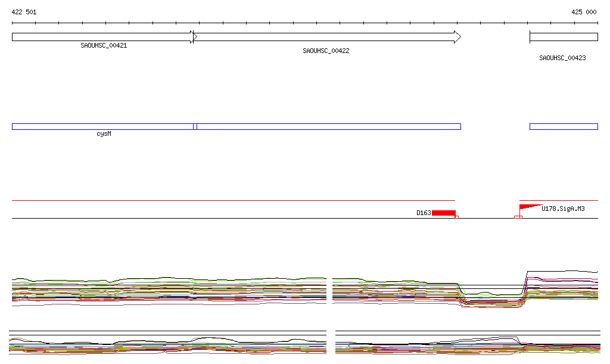Click the SAOUHSC_00422 gene arrow

pos(327,37)
